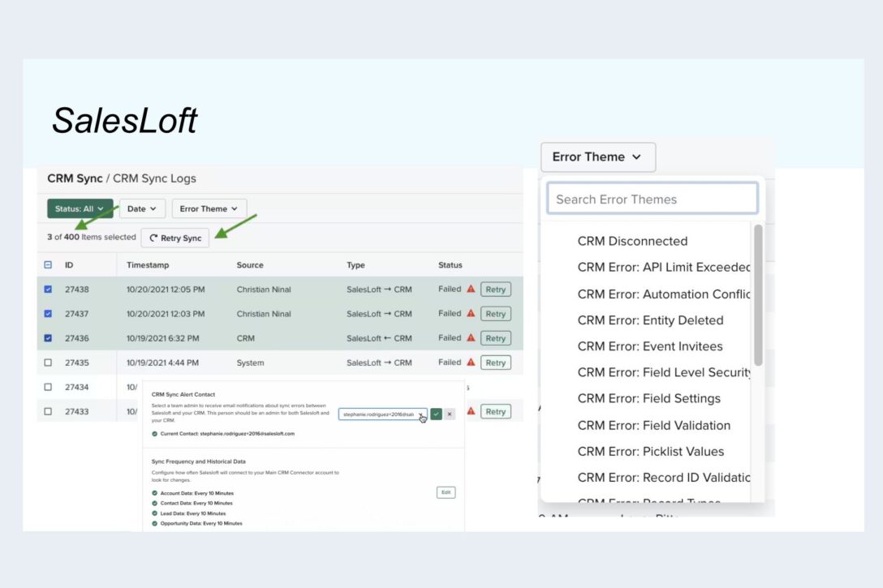Choose CRM Error: Field Settings theme
This screenshot has height=588, width=883.
coord(648,398)
